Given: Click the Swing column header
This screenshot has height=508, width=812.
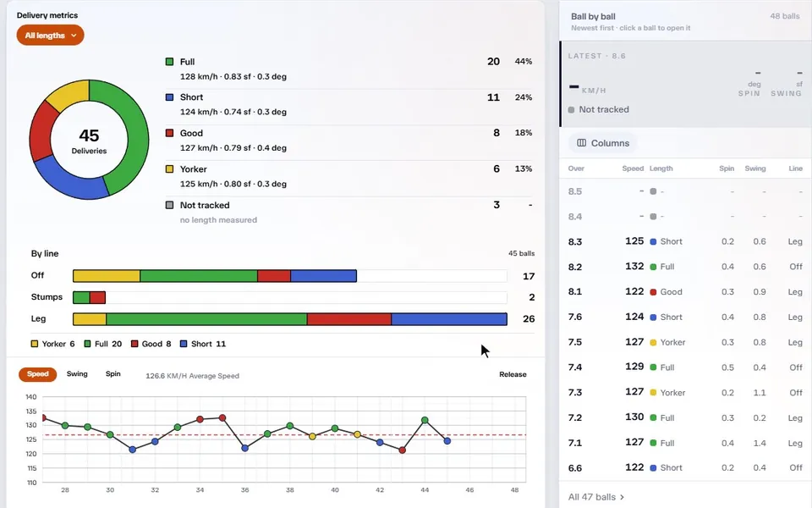Looking at the screenshot, I should [x=755, y=168].
